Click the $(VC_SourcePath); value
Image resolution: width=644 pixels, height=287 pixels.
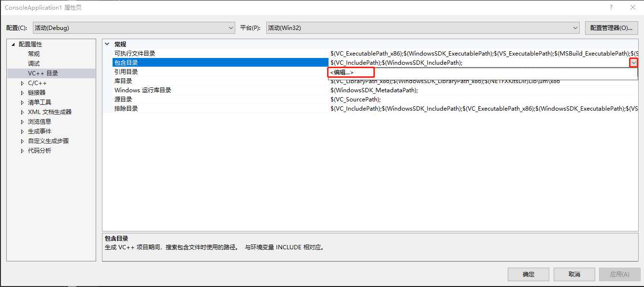click(356, 100)
